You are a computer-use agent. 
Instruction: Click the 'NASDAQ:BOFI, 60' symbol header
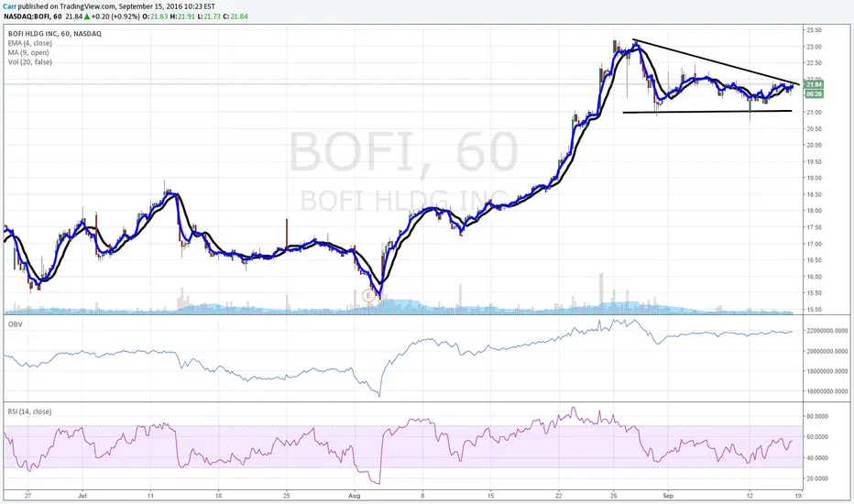[33, 16]
